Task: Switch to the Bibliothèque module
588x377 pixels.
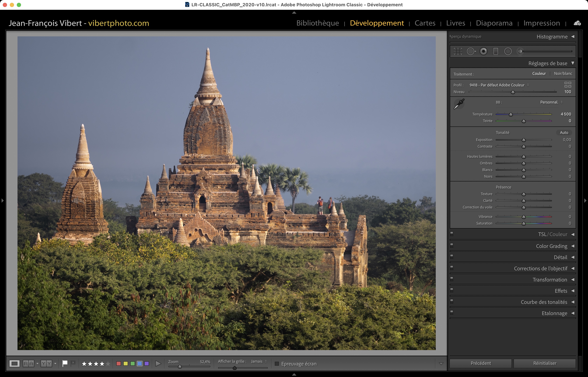Action: pyautogui.click(x=317, y=23)
